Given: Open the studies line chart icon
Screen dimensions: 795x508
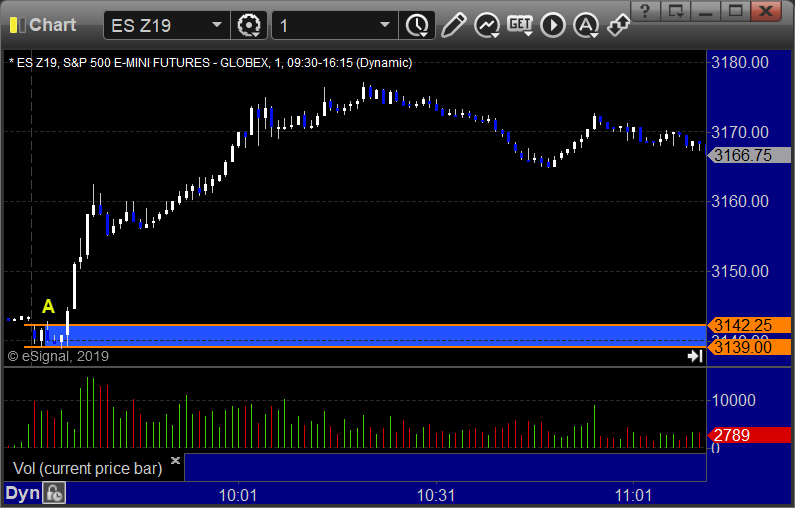Looking at the screenshot, I should (487, 25).
